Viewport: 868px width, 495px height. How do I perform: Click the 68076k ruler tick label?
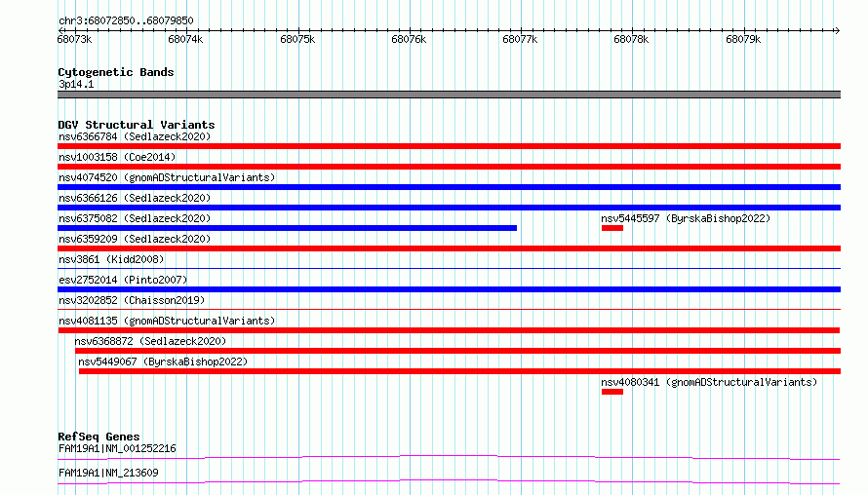point(409,39)
